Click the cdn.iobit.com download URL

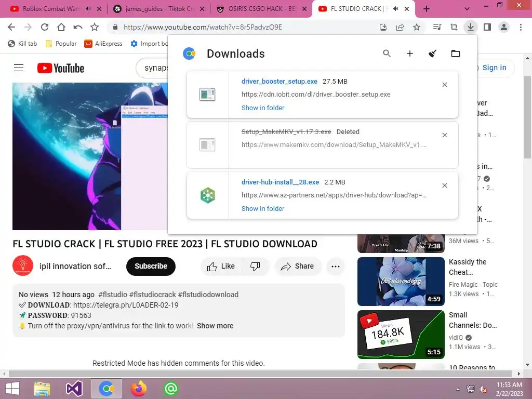[316, 95]
